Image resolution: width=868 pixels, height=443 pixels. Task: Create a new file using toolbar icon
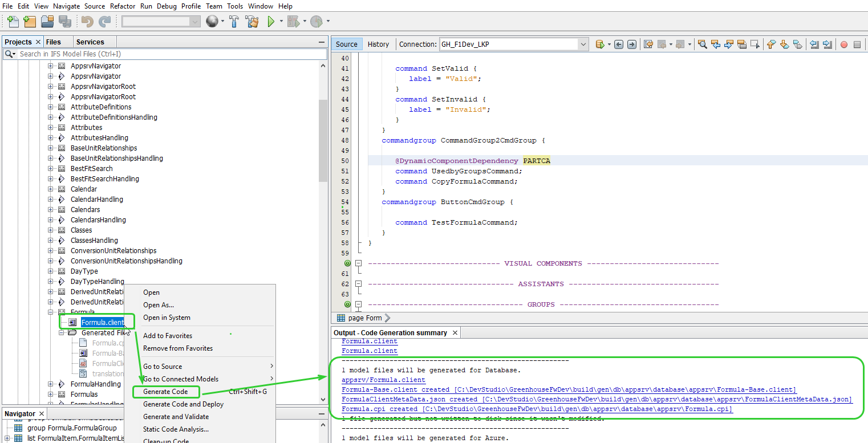(13, 21)
